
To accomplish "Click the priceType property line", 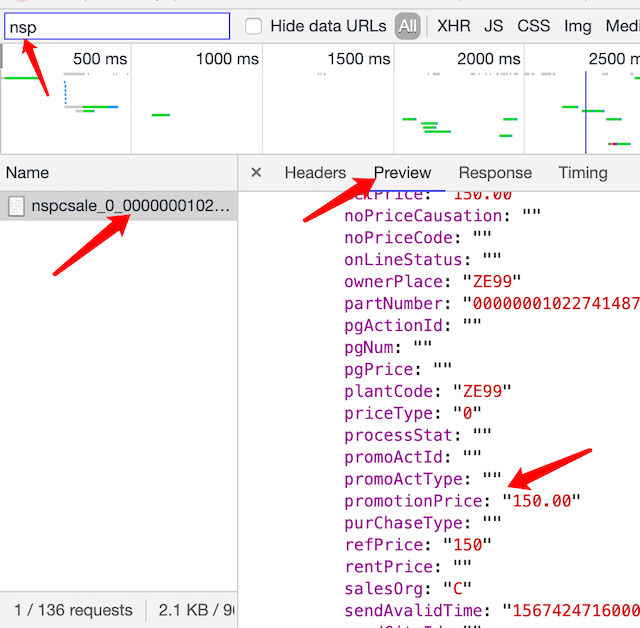I will 413,413.
